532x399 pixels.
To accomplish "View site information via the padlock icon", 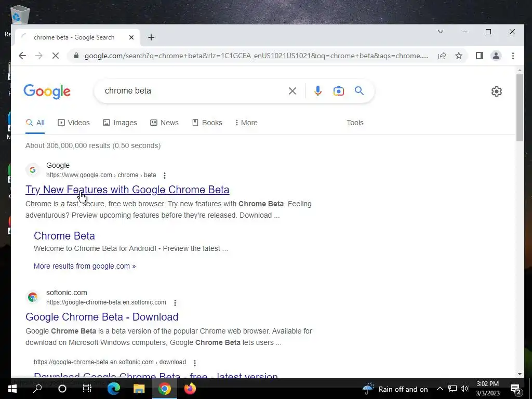I will click(76, 56).
